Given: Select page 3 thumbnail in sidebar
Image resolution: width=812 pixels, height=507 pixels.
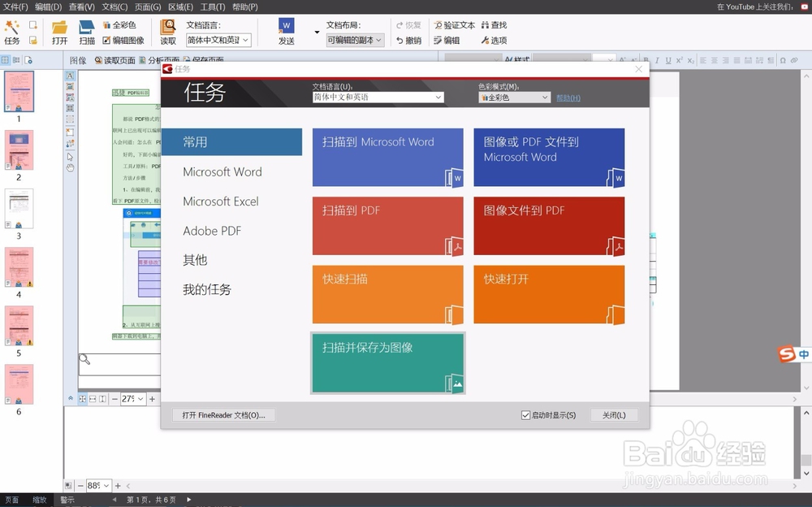Looking at the screenshot, I should pos(19,207).
